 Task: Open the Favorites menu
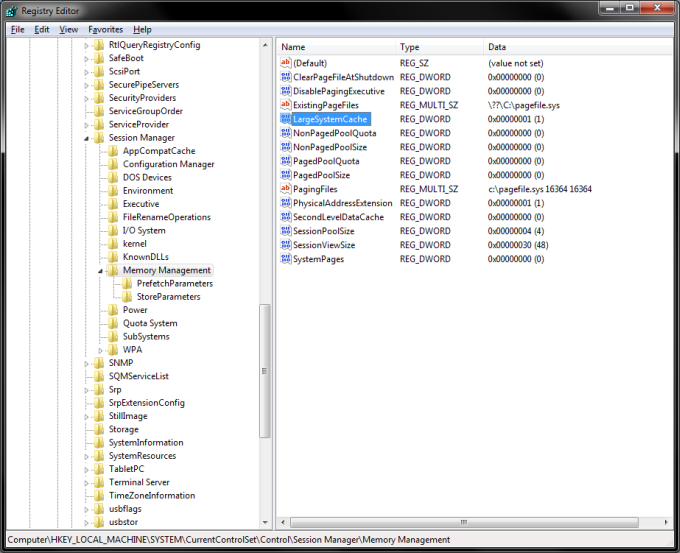(x=106, y=29)
